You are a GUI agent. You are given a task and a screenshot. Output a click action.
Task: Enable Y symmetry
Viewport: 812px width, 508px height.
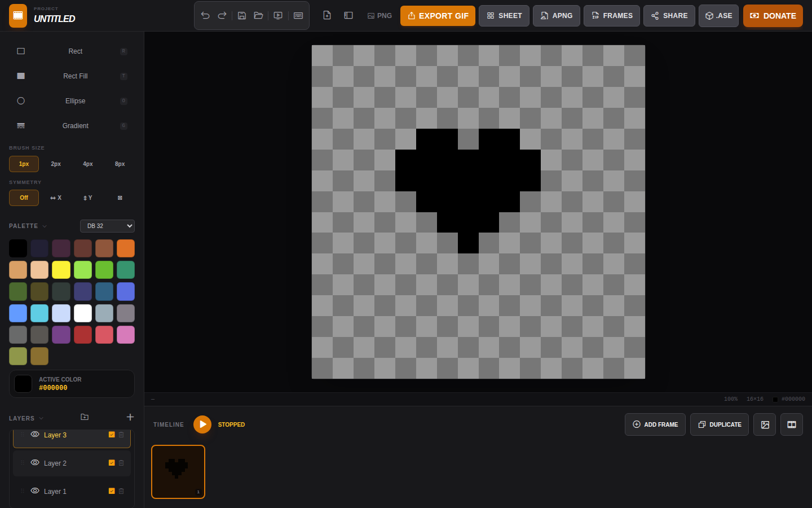point(88,198)
